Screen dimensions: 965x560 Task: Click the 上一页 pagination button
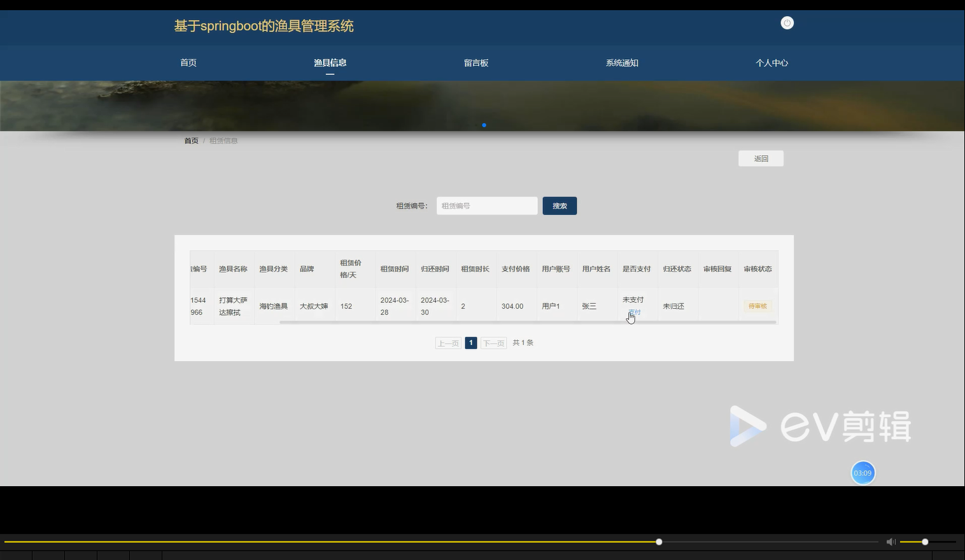pyautogui.click(x=448, y=343)
